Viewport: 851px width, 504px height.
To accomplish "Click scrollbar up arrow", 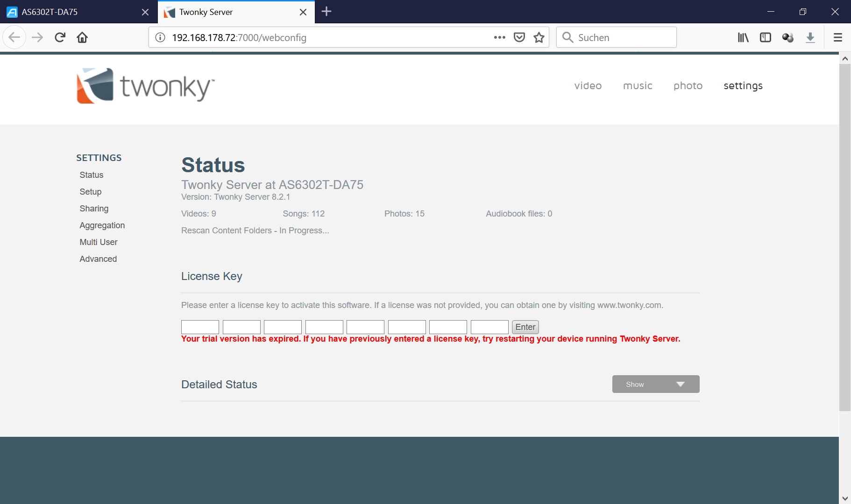I will (x=845, y=59).
